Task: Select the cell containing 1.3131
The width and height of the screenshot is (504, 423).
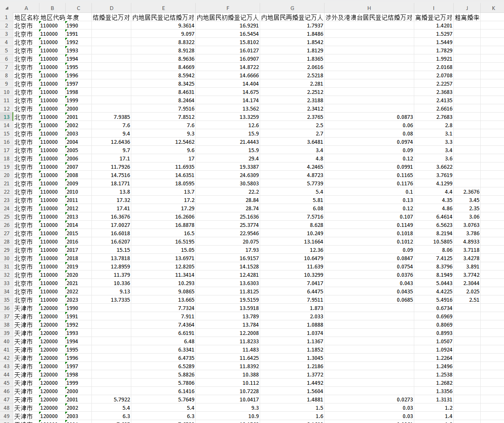Action: [x=434, y=399]
